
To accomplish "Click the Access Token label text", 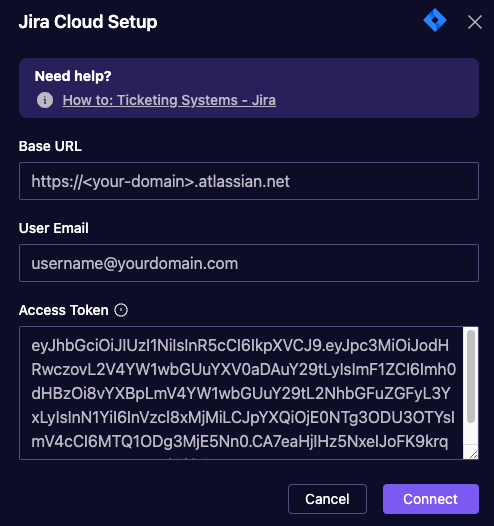I will 64,310.
